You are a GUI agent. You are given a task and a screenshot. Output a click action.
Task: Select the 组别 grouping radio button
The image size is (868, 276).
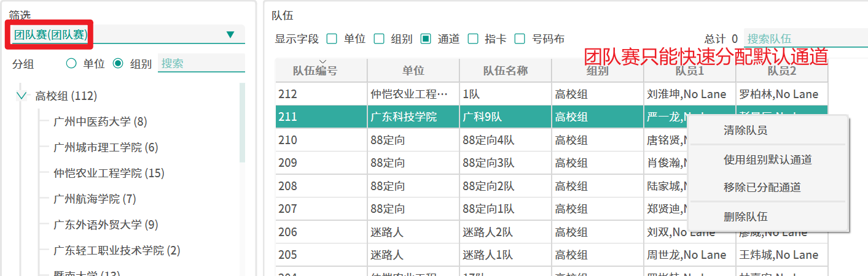coord(118,63)
